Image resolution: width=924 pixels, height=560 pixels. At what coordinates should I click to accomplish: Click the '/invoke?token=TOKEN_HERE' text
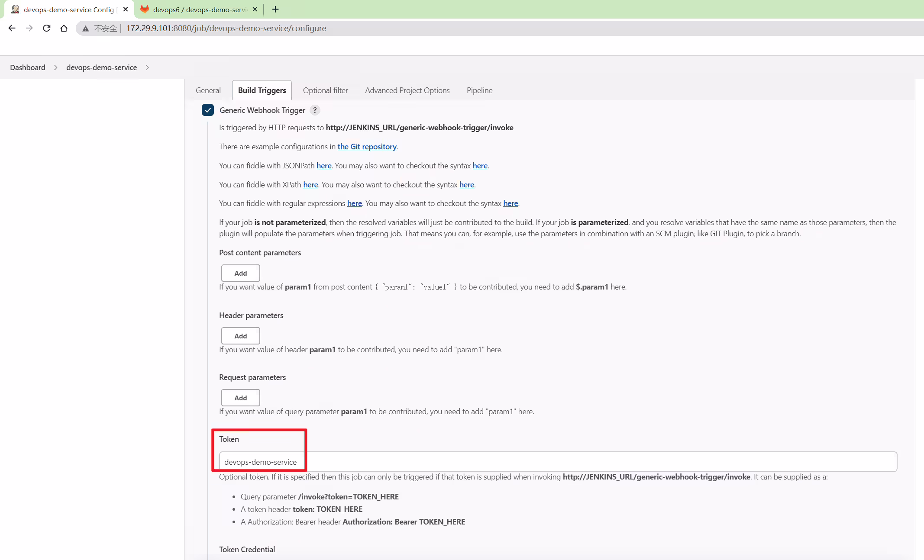[348, 496]
